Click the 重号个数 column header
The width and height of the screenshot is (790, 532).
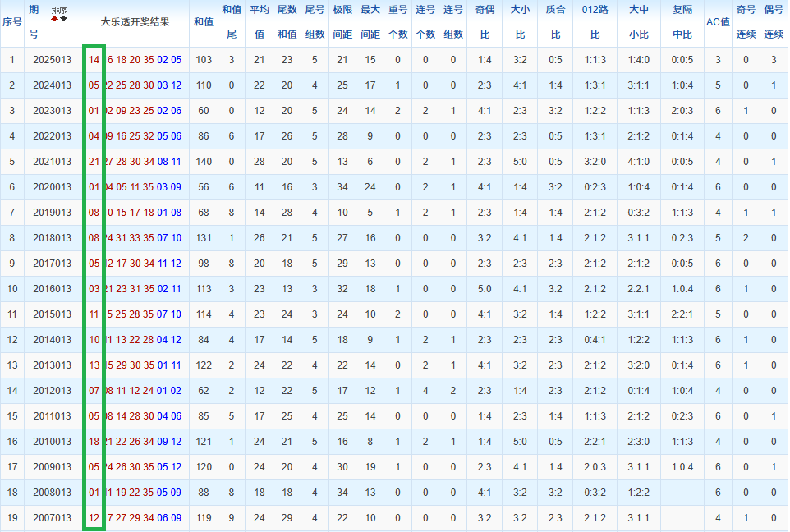point(398,22)
